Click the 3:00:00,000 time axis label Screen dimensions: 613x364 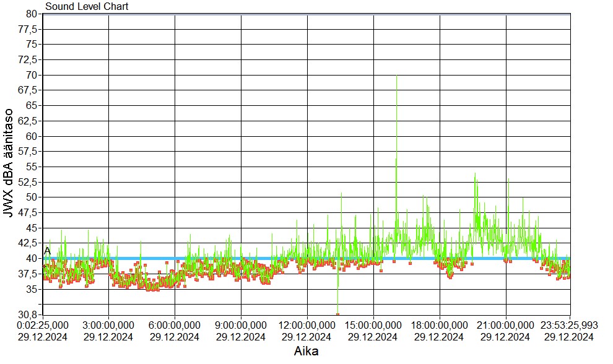[x=108, y=326]
